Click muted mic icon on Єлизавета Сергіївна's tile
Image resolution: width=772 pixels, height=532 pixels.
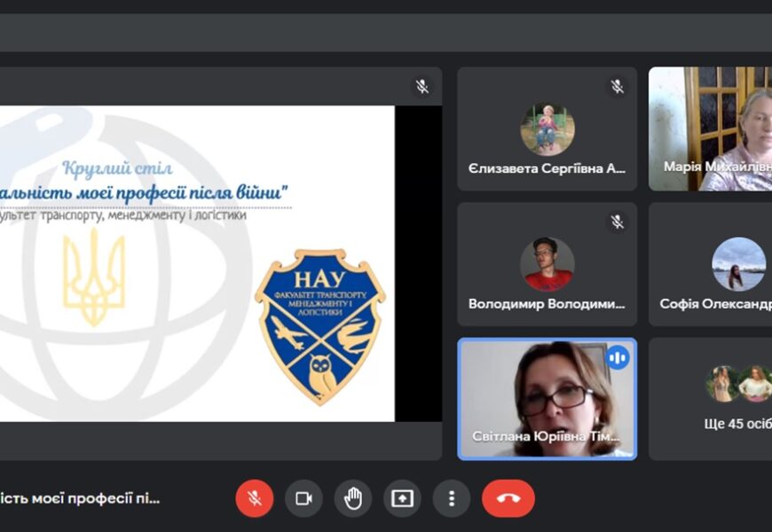click(x=617, y=86)
